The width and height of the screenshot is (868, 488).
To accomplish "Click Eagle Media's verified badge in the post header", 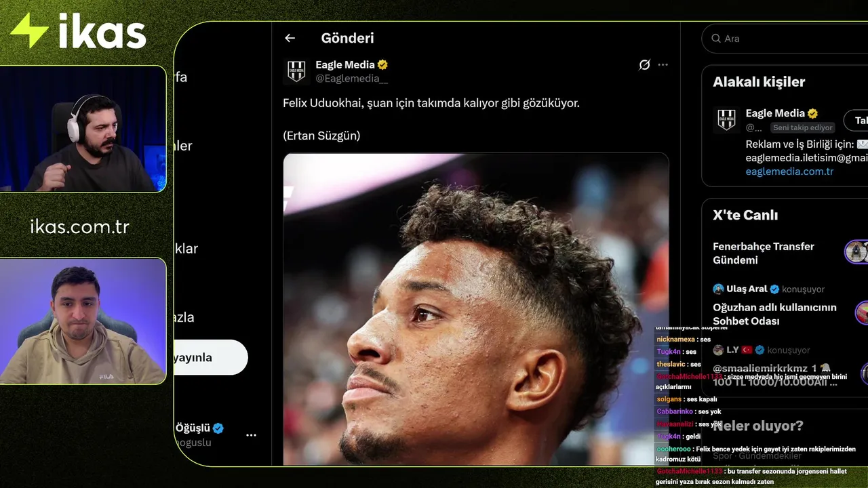I will point(383,65).
